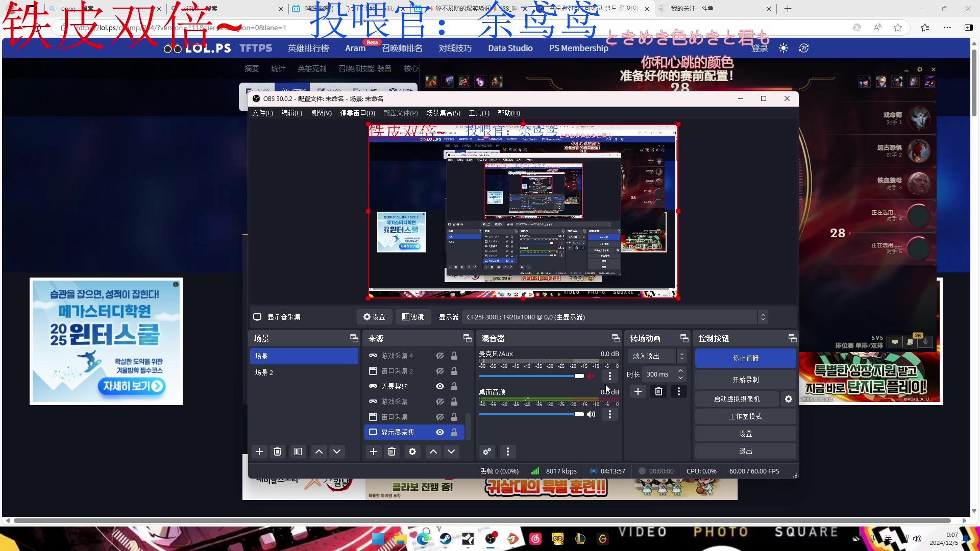
Task: Toggle lock on 无畏契约 source
Action: pos(454,386)
